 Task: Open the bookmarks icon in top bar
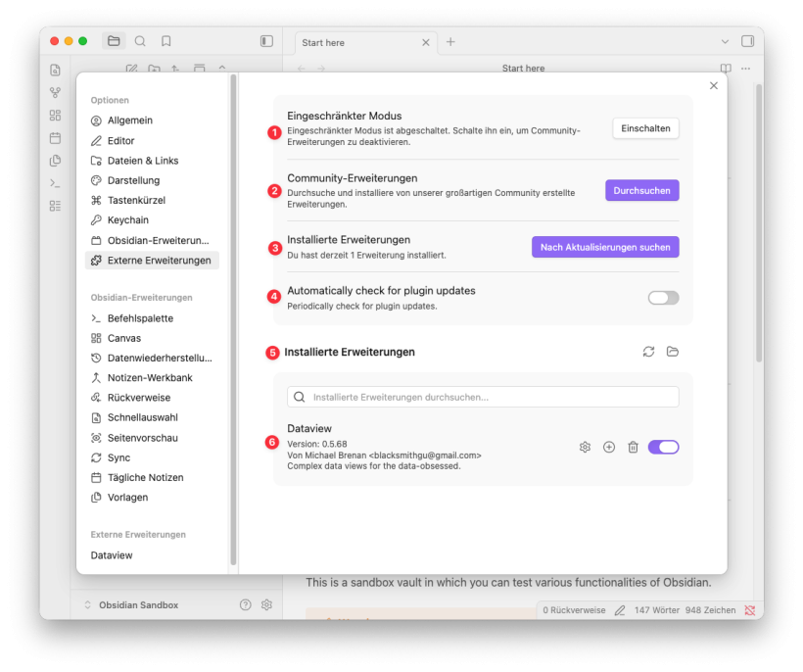166,41
